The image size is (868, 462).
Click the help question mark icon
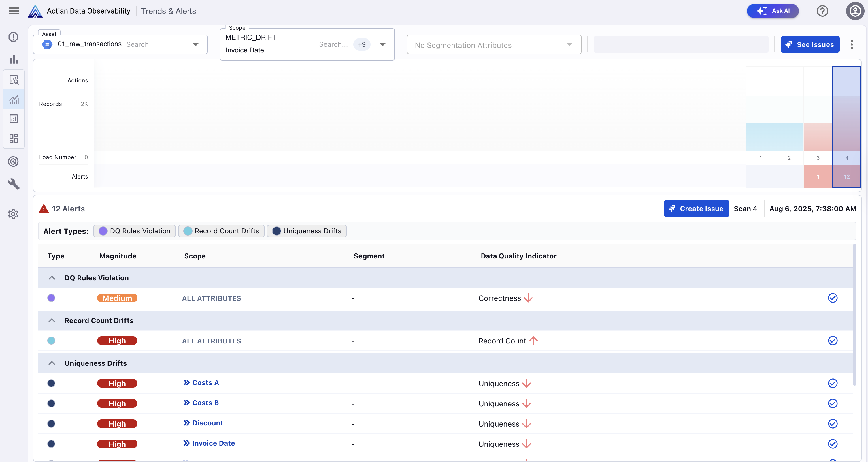pos(822,11)
